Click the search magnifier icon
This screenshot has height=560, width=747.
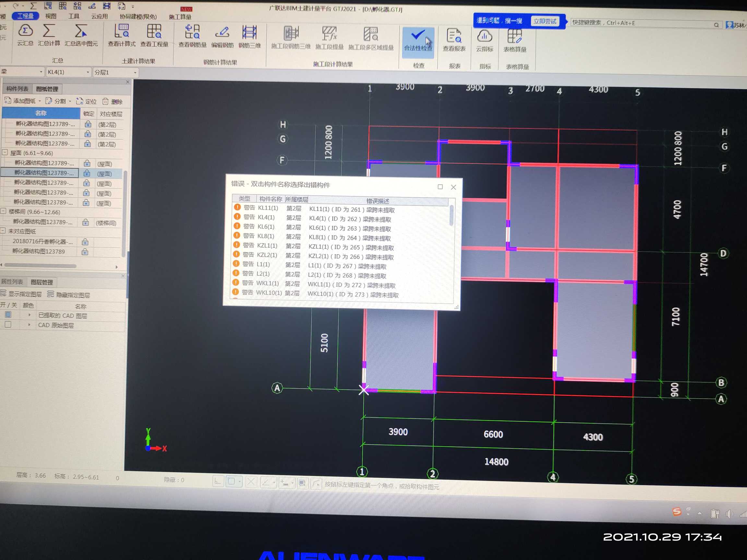(x=716, y=25)
